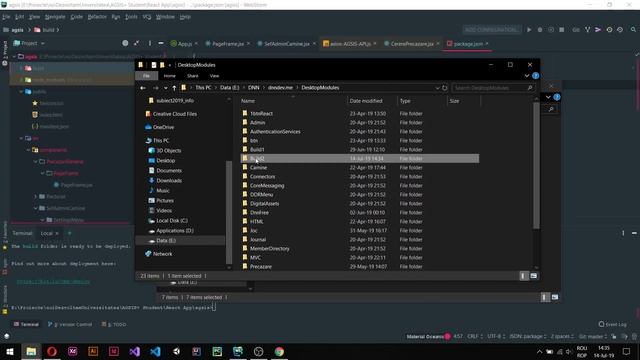Screen dimensions: 640x360
Task: Switch to PageFrame.jsx editor tab
Action: click(x=228, y=44)
